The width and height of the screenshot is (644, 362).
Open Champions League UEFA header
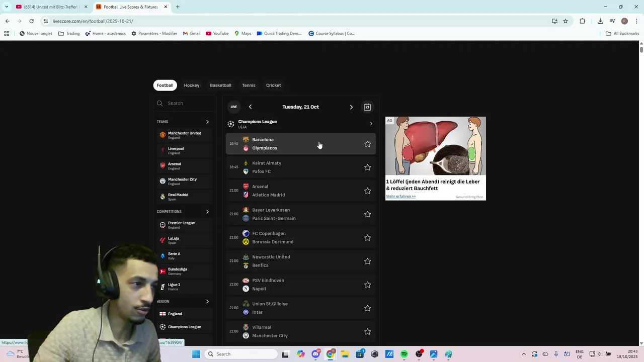point(301,124)
